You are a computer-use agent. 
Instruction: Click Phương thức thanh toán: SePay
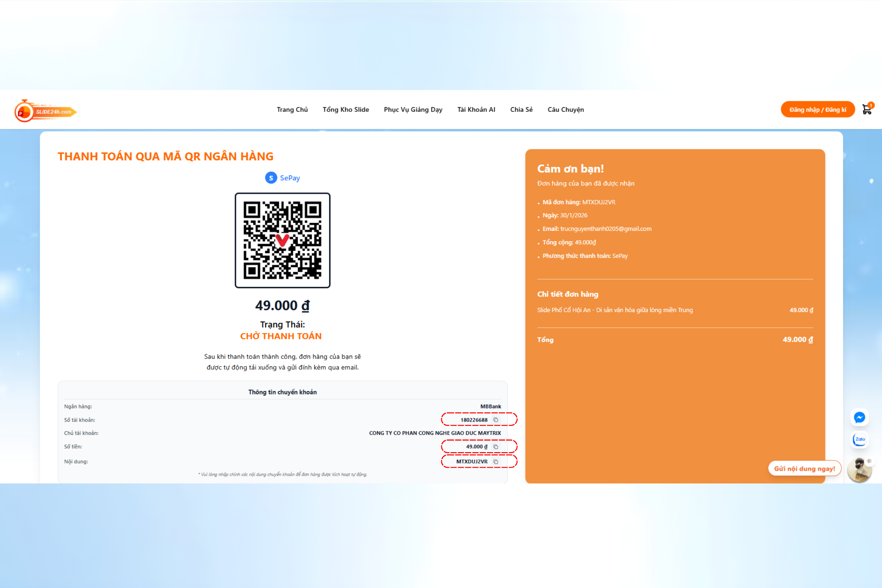tap(585, 256)
